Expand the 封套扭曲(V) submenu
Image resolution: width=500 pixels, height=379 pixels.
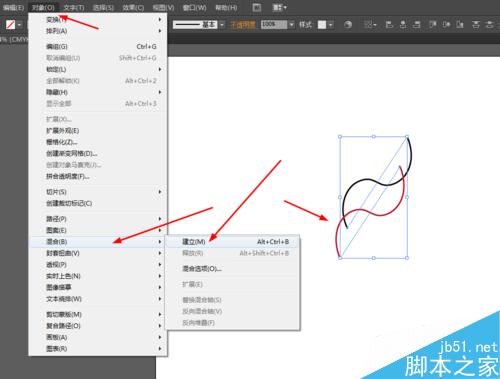(98, 253)
